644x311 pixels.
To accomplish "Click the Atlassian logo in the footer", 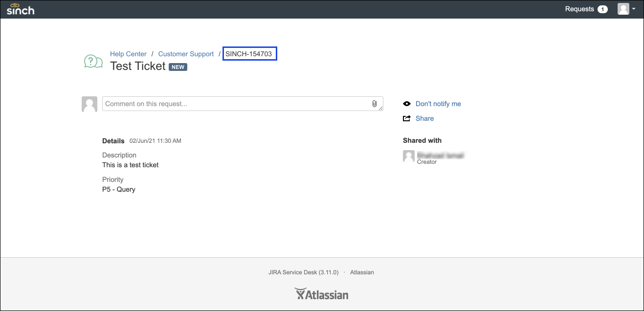I will click(321, 293).
